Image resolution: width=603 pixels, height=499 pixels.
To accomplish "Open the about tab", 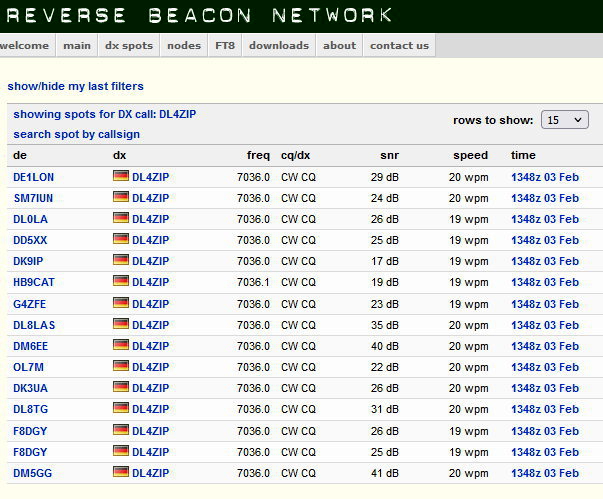I will 340,45.
